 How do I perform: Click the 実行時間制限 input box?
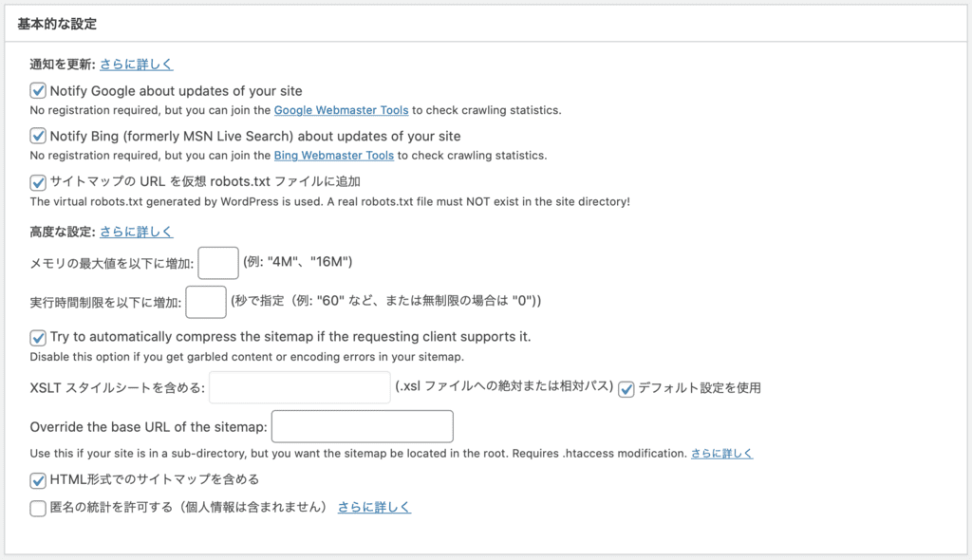pyautogui.click(x=204, y=301)
